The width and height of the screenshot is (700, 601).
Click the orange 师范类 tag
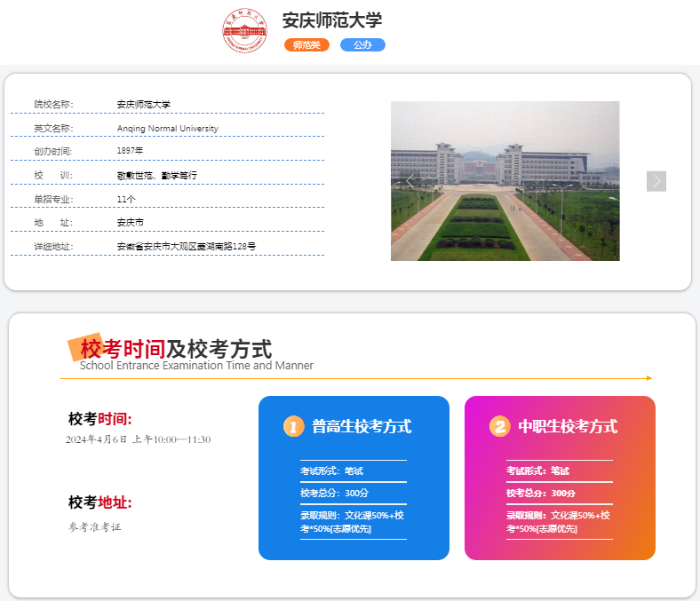point(306,45)
